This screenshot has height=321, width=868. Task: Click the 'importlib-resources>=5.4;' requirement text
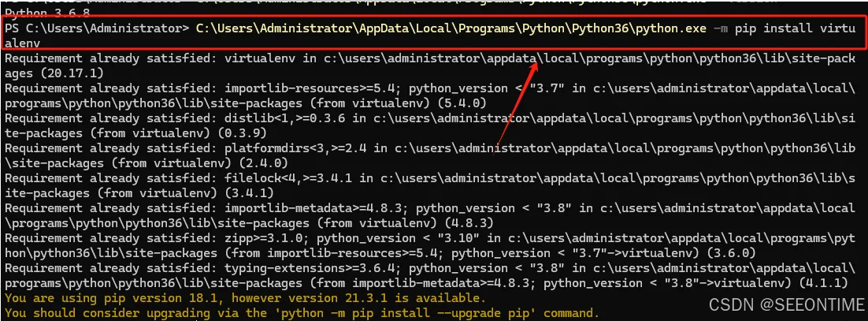(312, 88)
